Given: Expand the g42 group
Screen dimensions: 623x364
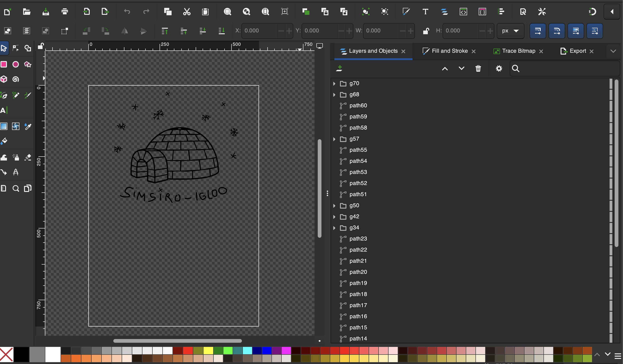Looking at the screenshot, I should (334, 217).
